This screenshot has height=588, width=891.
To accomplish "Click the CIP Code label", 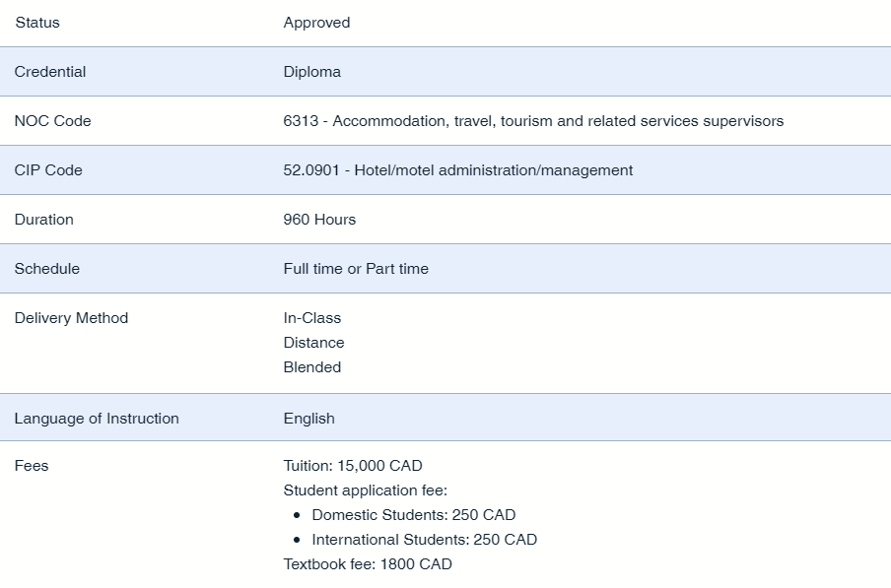I will [48, 170].
